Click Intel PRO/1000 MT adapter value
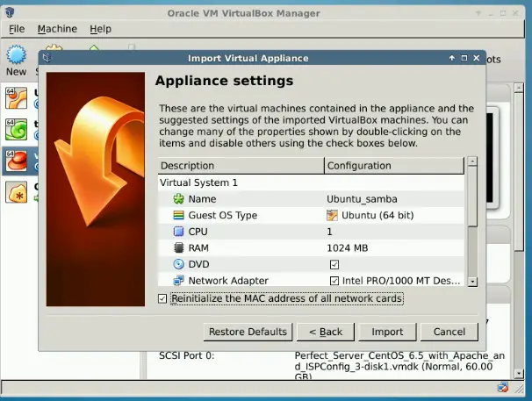 [401, 281]
